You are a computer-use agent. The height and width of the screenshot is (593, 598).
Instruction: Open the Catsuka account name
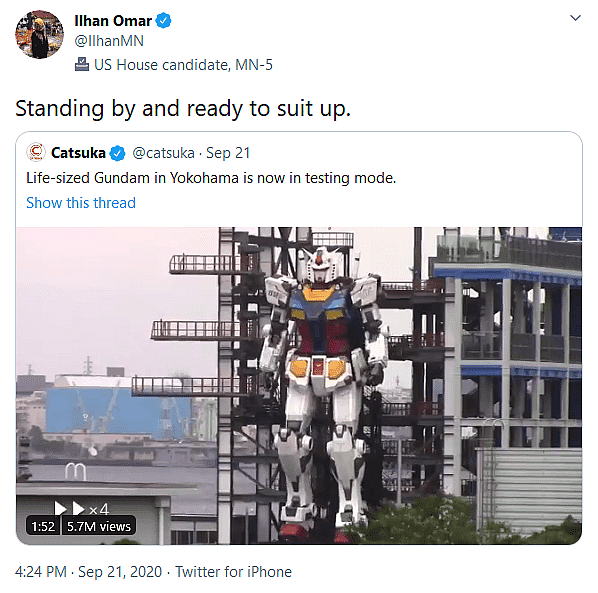coord(78,153)
